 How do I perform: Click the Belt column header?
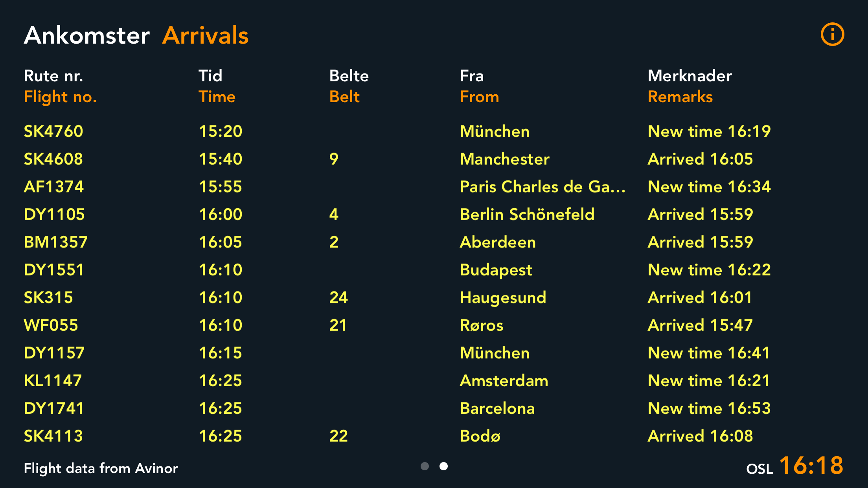344,97
